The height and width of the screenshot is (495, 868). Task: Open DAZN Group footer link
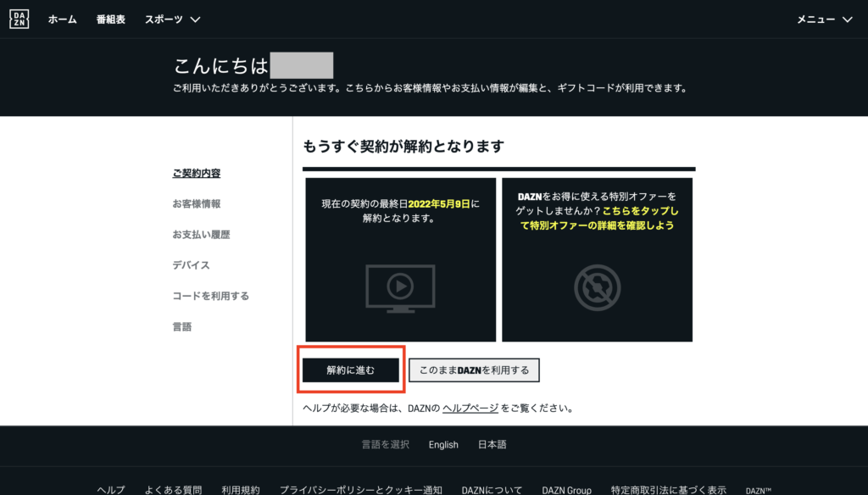[567, 490]
